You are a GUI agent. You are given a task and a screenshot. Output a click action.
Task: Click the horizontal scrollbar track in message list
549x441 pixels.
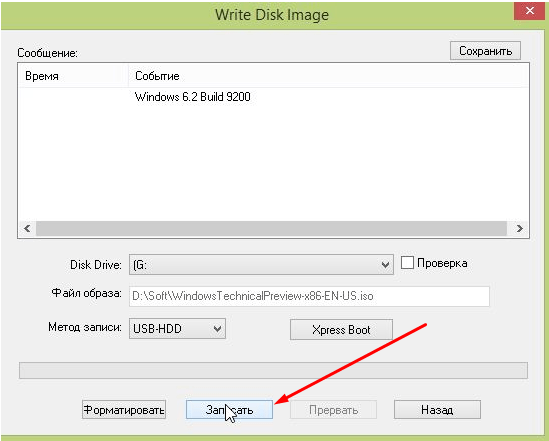271,229
